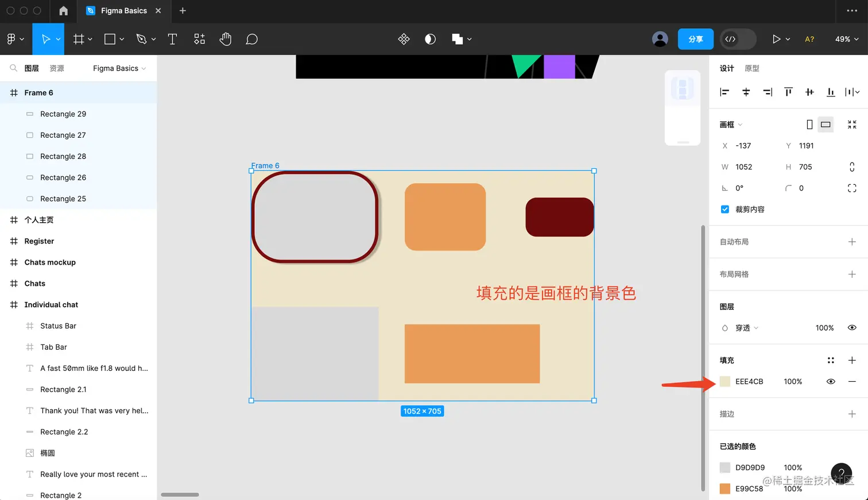The height and width of the screenshot is (500, 868).
Task: Click the W width field showing 1052
Action: pos(749,167)
